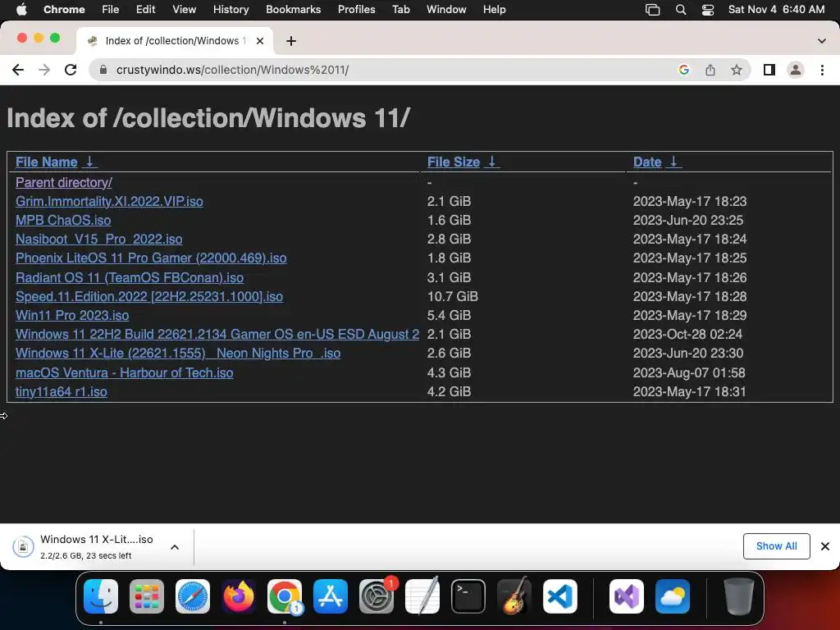Go back to the previous page

point(18,70)
